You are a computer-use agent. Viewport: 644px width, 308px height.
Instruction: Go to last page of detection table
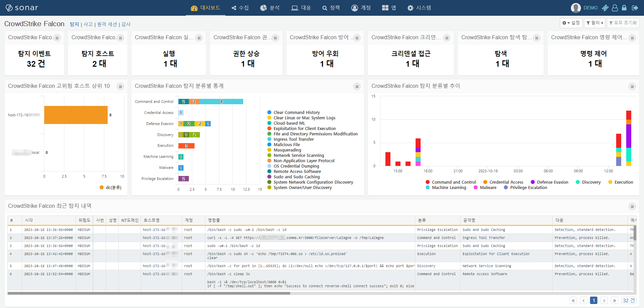(614, 300)
